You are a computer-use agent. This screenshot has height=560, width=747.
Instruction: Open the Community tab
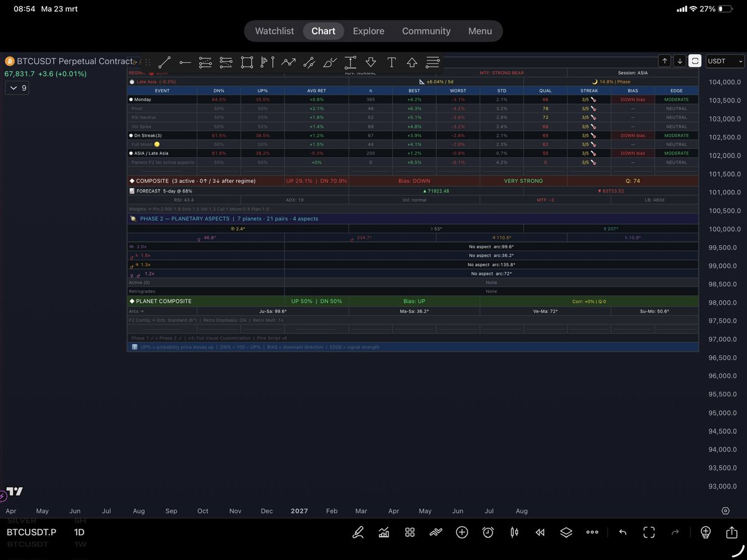pos(426,31)
